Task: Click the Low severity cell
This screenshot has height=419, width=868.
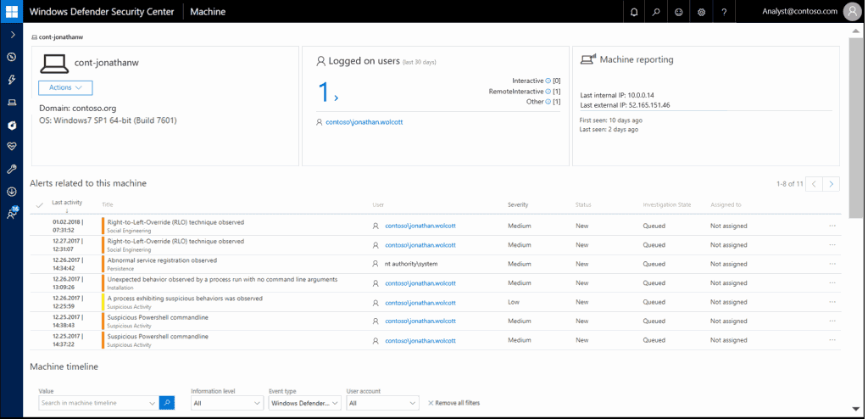Action: click(x=513, y=302)
